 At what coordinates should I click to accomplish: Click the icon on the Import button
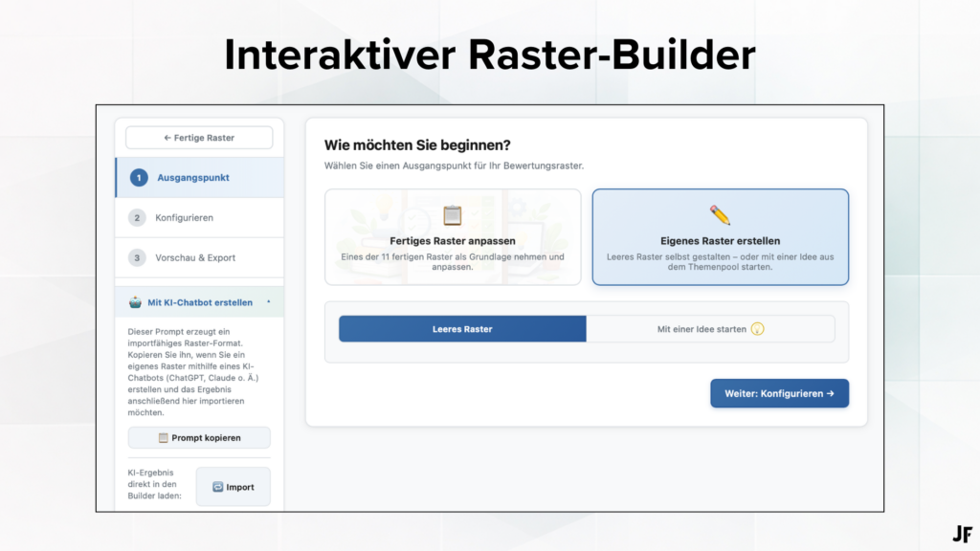218,487
